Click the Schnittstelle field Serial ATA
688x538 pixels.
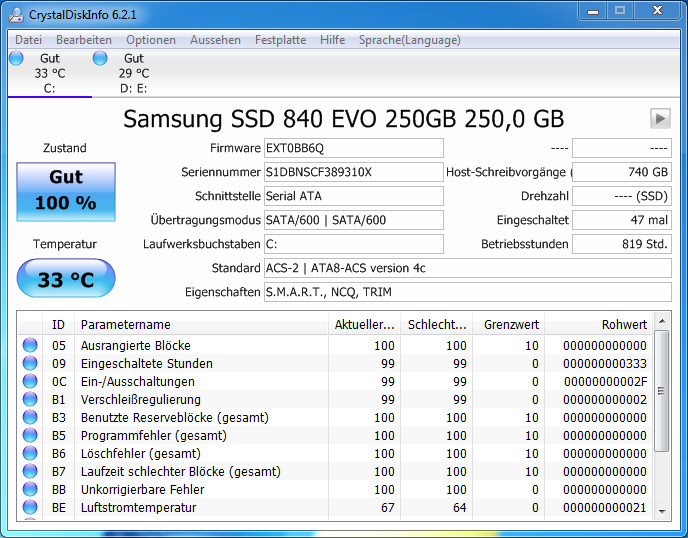pyautogui.click(x=354, y=196)
